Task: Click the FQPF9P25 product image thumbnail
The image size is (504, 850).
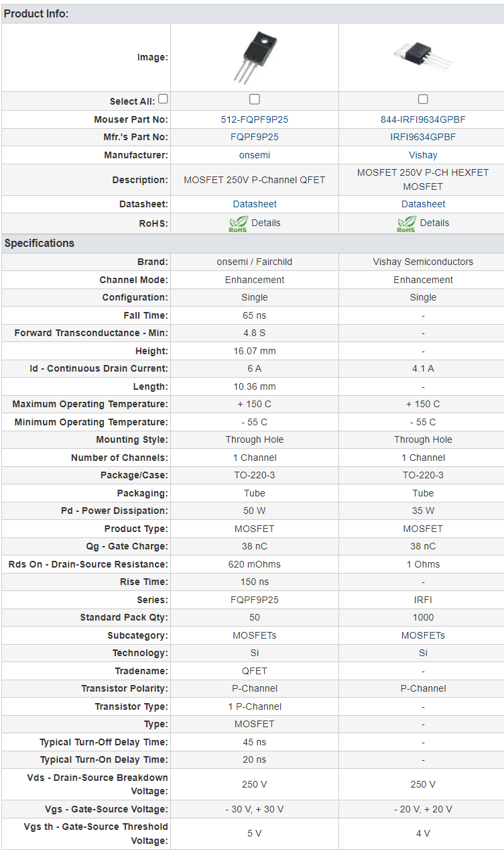Action: [x=255, y=58]
